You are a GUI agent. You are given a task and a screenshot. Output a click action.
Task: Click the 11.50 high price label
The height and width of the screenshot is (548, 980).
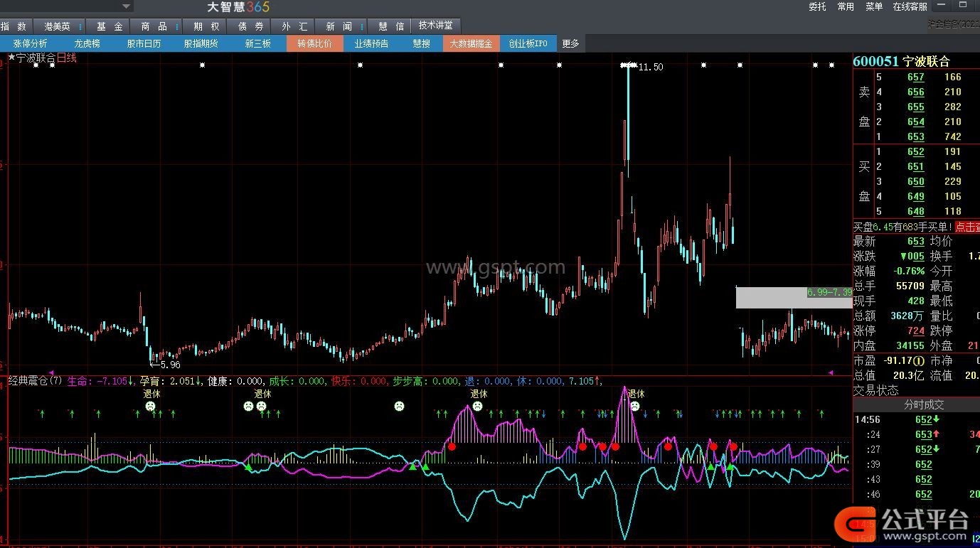pyautogui.click(x=651, y=67)
